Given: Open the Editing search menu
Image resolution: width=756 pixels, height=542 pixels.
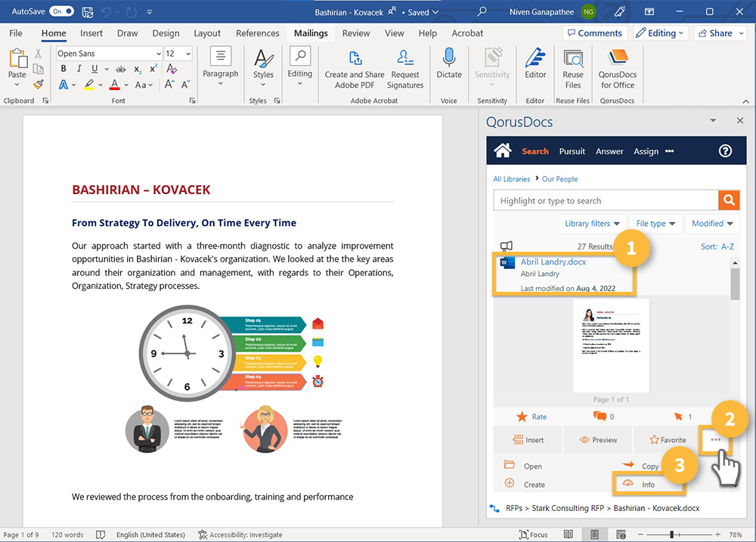Looking at the screenshot, I should coord(300,67).
